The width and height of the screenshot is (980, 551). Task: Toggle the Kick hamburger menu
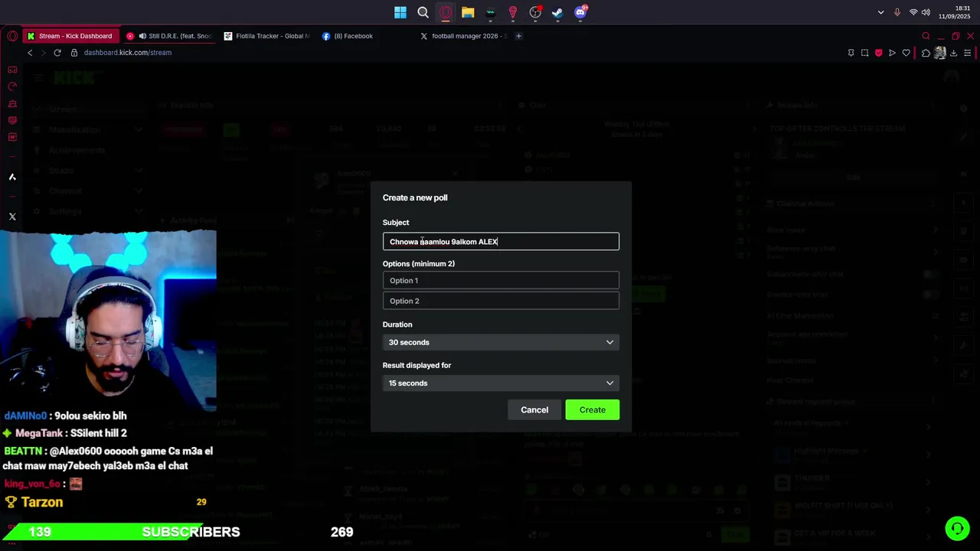pyautogui.click(x=38, y=77)
